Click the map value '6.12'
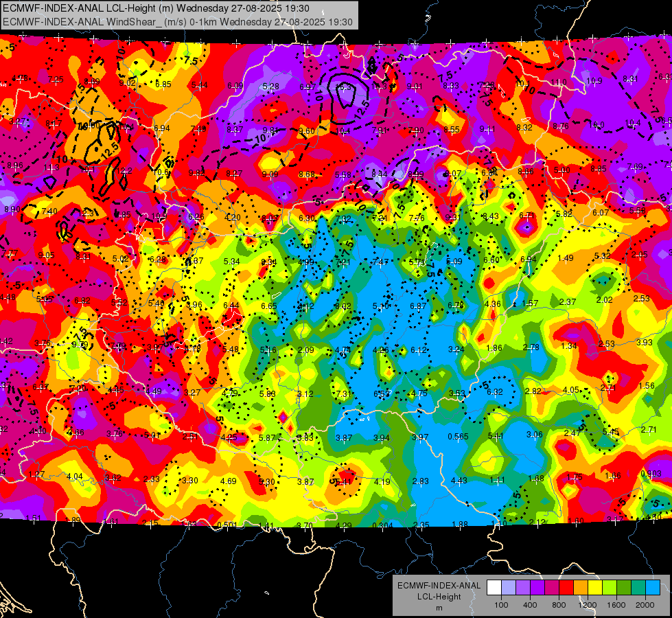Screen dimensions: 672x618 [x=419, y=350]
